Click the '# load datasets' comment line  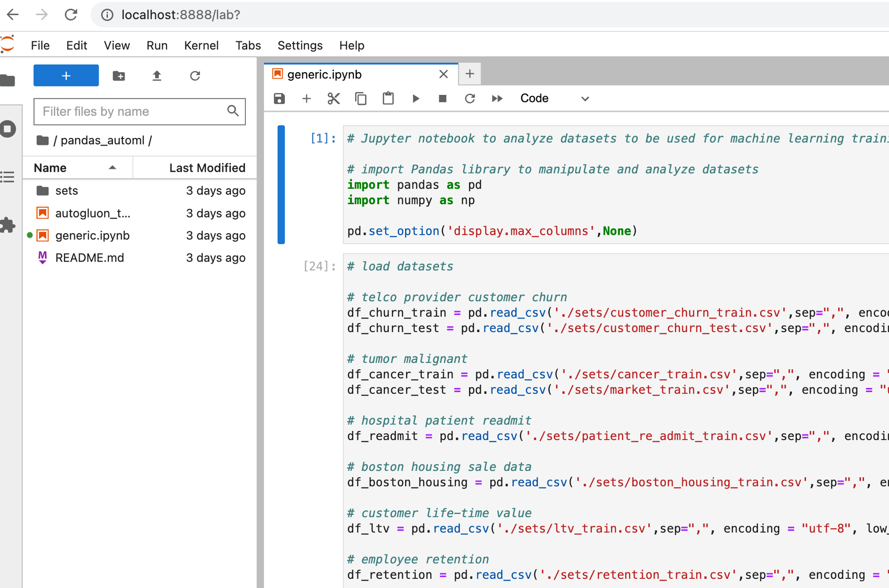click(401, 266)
